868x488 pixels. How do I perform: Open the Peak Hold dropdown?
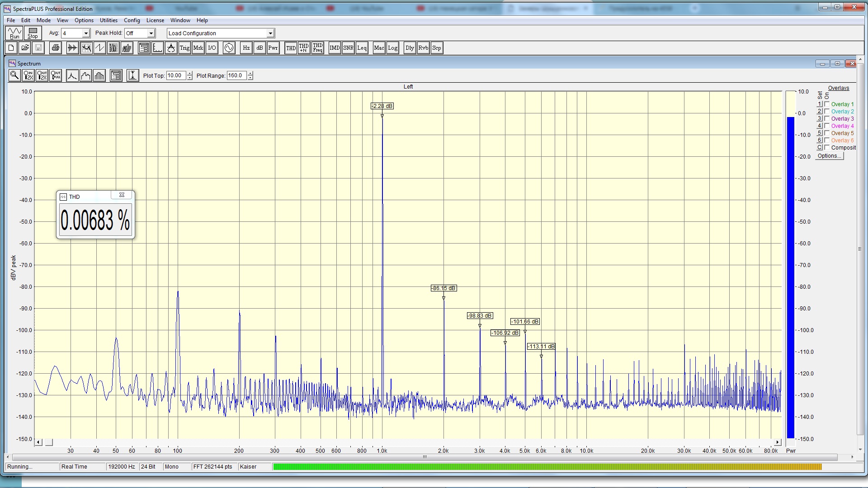click(151, 33)
